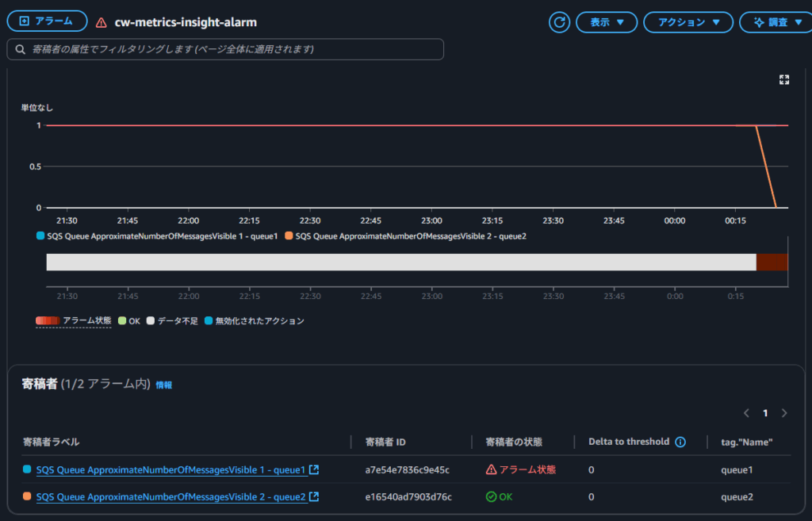Screen dimensions: 812x521
Task: Toggle アラーム状態 legend entry
Action: (x=73, y=320)
